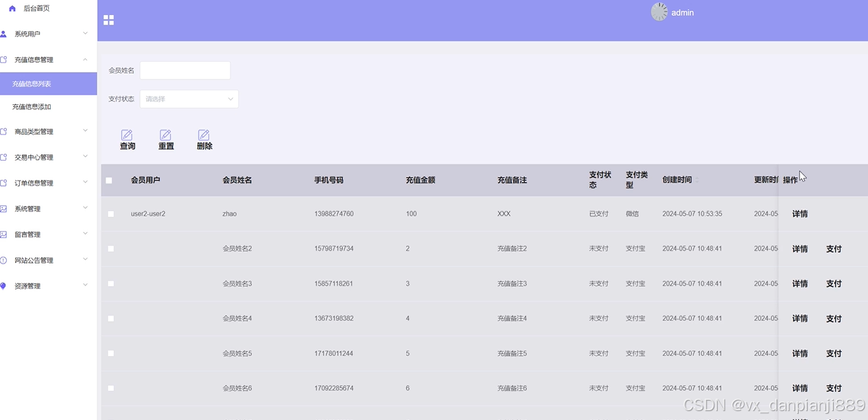
Task: Click the icon beside 交易中心管理
Action: [x=3, y=157]
